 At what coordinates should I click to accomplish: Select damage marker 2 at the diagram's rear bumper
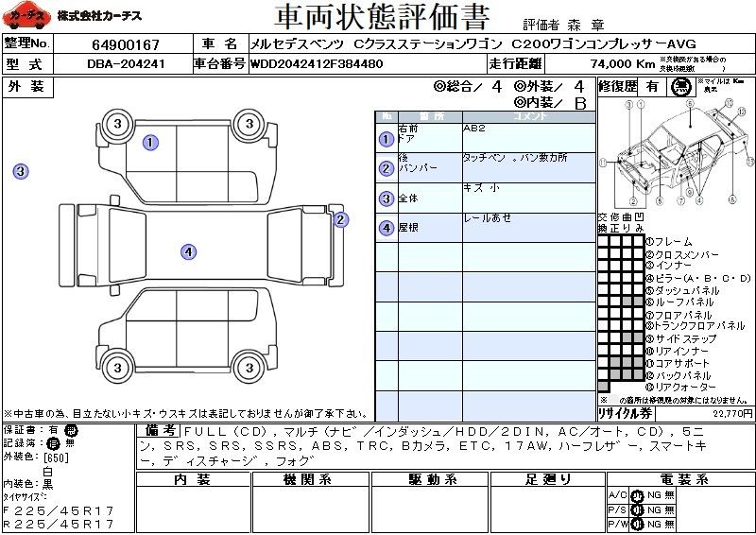[340, 220]
